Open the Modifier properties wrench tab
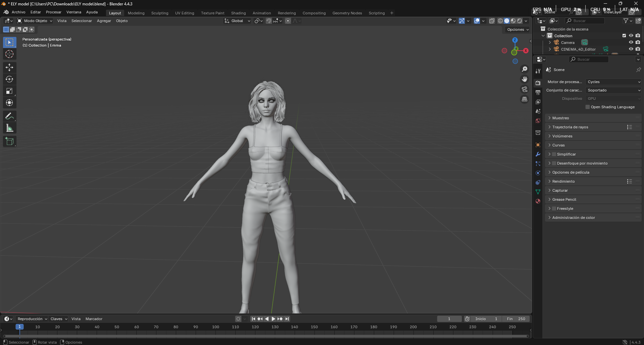Viewport: 644px width, 345px height. [x=538, y=154]
